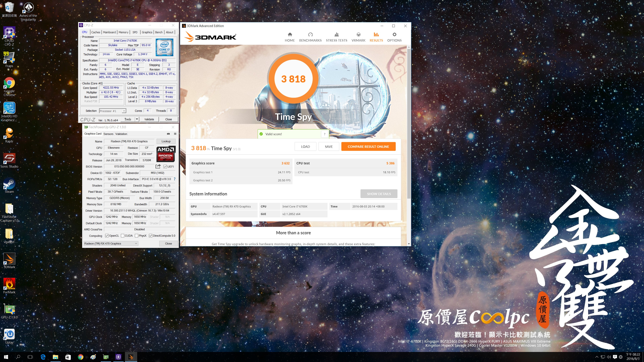Screen dimensions: 644x362
Task: Open Ashes of the Singularity shortcut
Action: click(28, 11)
